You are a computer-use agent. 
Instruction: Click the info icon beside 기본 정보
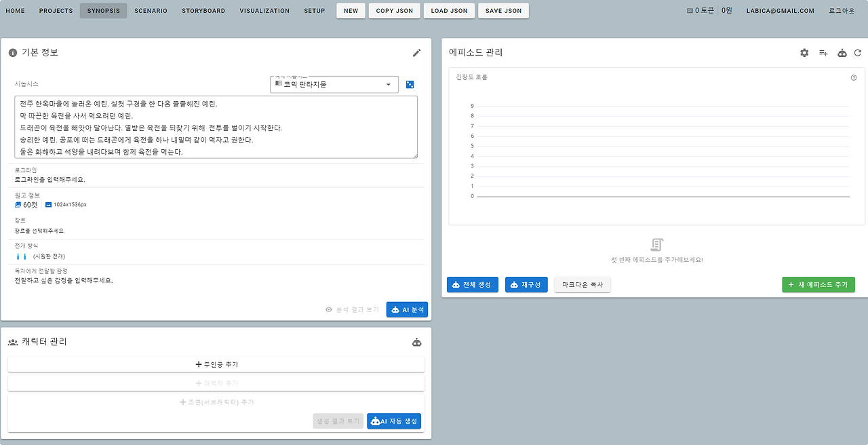coord(13,53)
